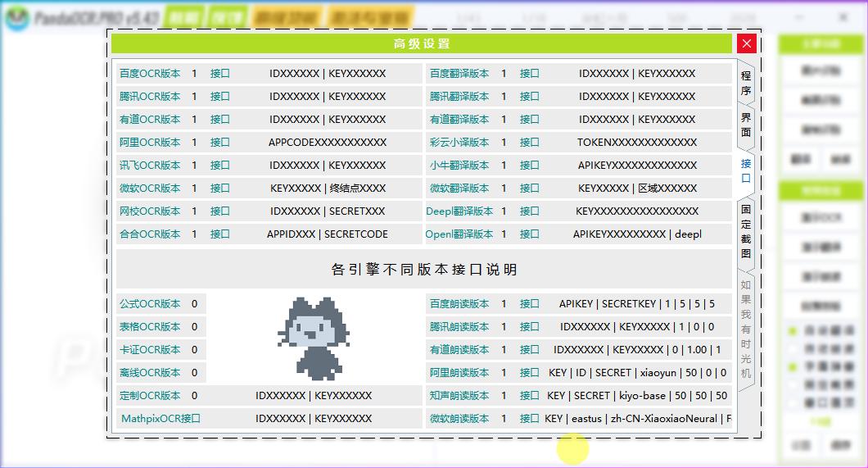This screenshot has height=468, width=868.
Task: Open the 如果我有时光机 side tab
Action: click(746, 329)
